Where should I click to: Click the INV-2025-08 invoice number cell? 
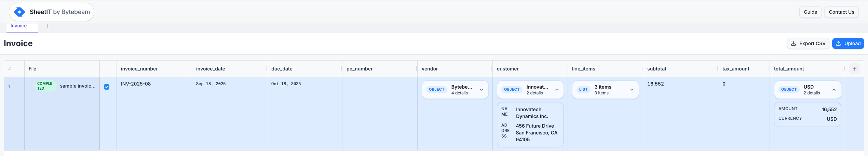tap(136, 84)
